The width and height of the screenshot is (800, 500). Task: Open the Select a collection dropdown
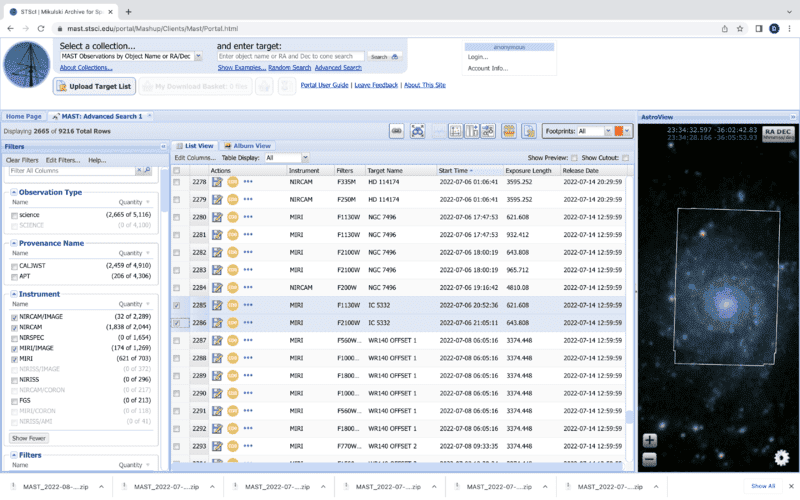coord(198,56)
